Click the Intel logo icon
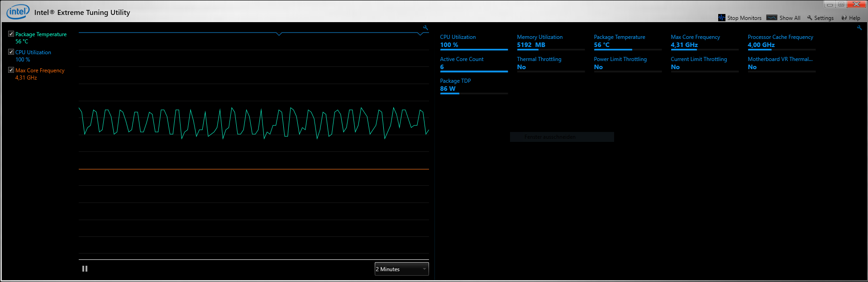 18,11
